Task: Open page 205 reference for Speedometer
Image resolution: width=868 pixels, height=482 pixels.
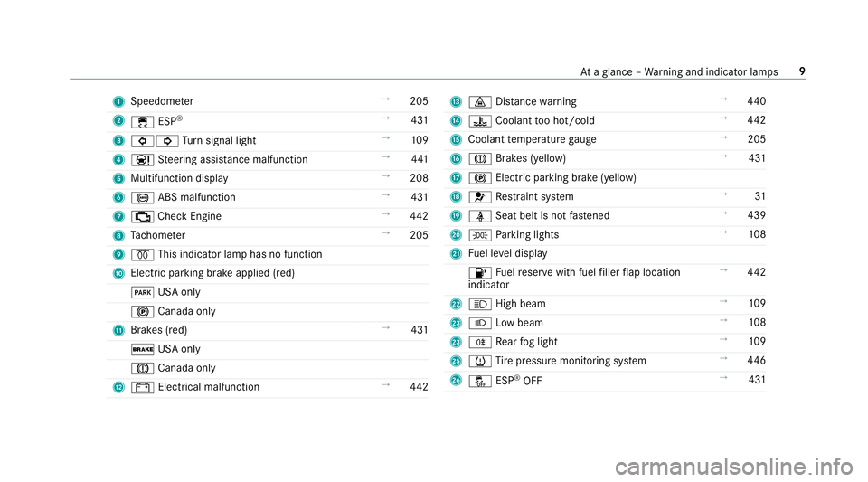Action: click(419, 101)
